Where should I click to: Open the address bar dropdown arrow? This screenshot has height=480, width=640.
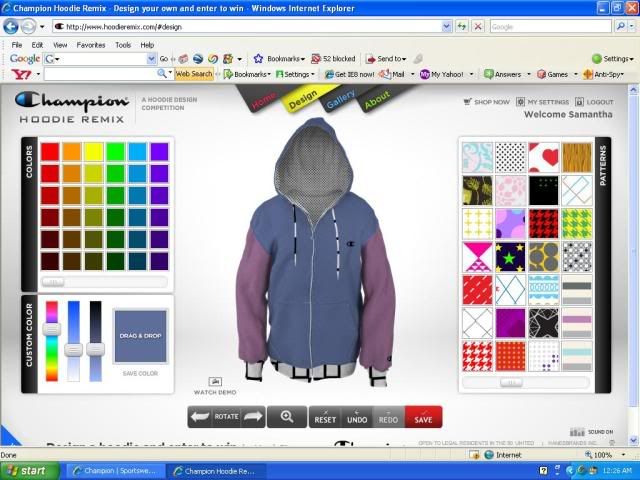pyautogui.click(x=447, y=27)
